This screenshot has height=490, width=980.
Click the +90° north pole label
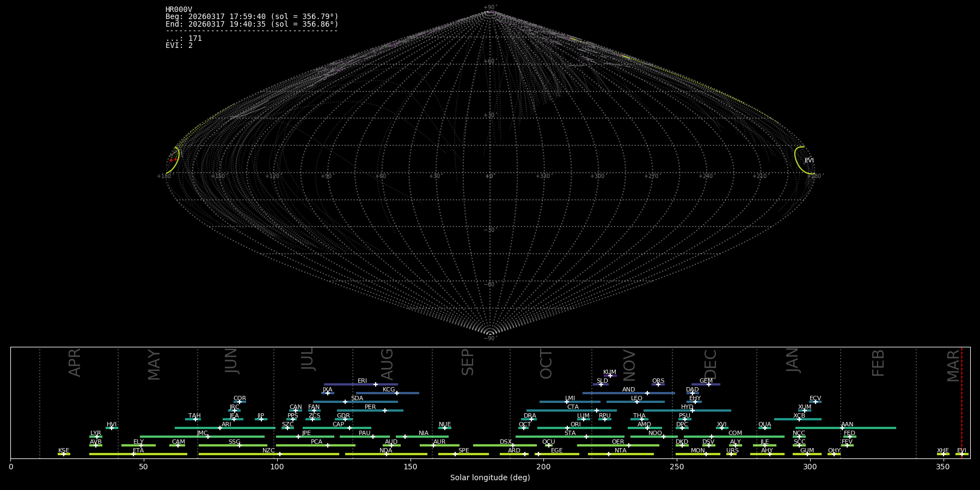click(490, 8)
